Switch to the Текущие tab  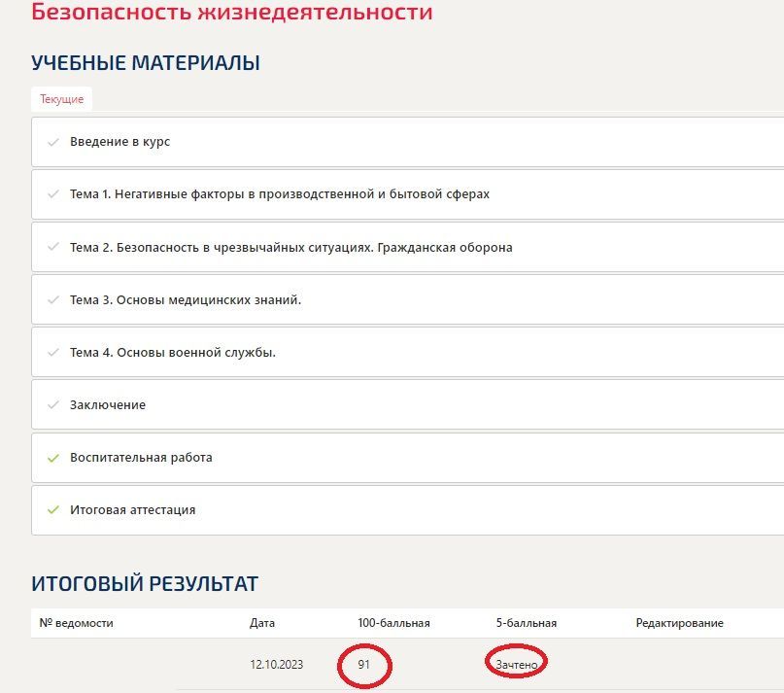pos(61,99)
